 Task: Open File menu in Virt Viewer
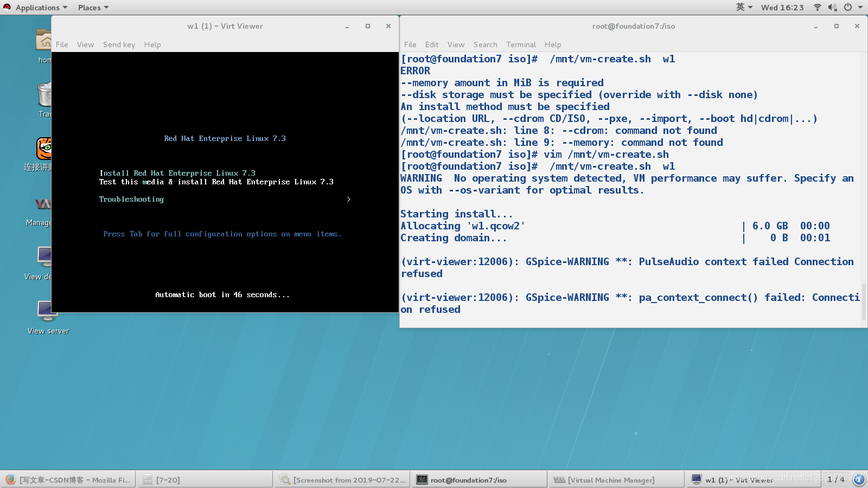(x=62, y=44)
